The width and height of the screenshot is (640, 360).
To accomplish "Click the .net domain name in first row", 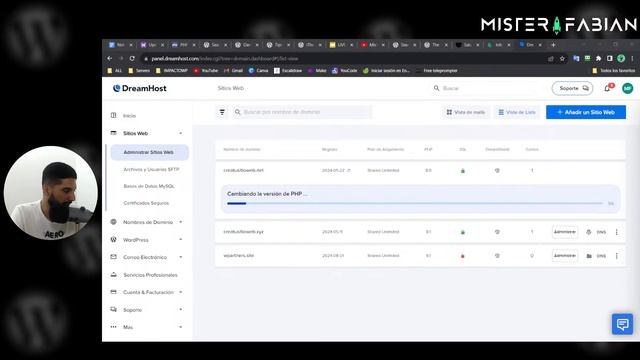I will (243, 170).
